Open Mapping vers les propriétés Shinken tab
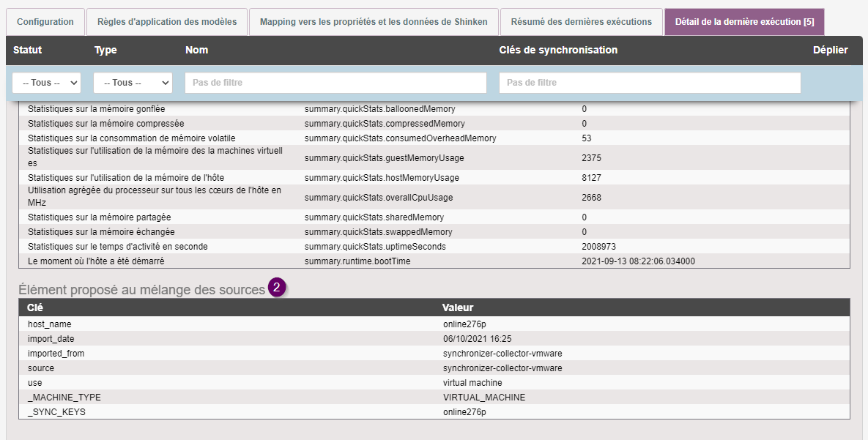 click(x=374, y=22)
